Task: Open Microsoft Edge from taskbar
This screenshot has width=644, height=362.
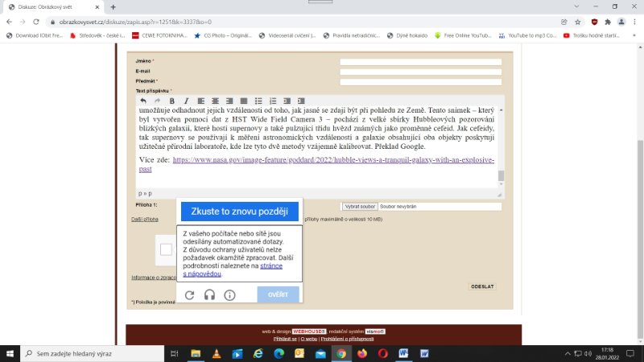Action: coord(279,353)
